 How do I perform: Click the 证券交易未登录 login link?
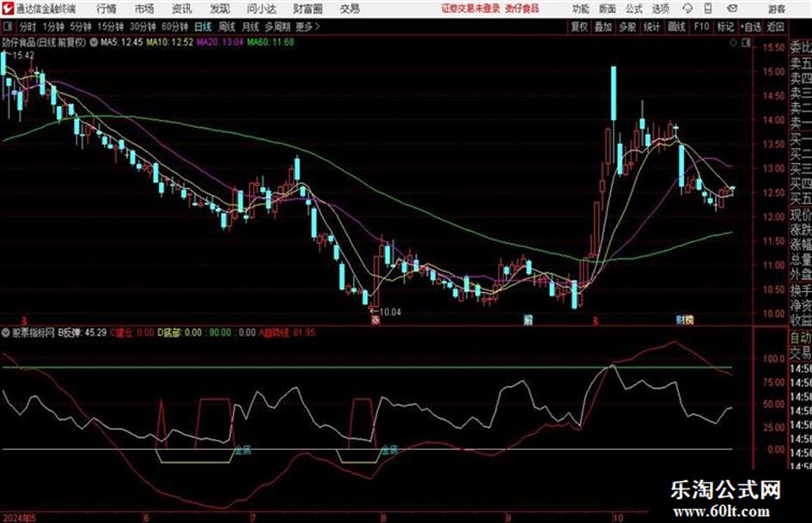[471, 9]
